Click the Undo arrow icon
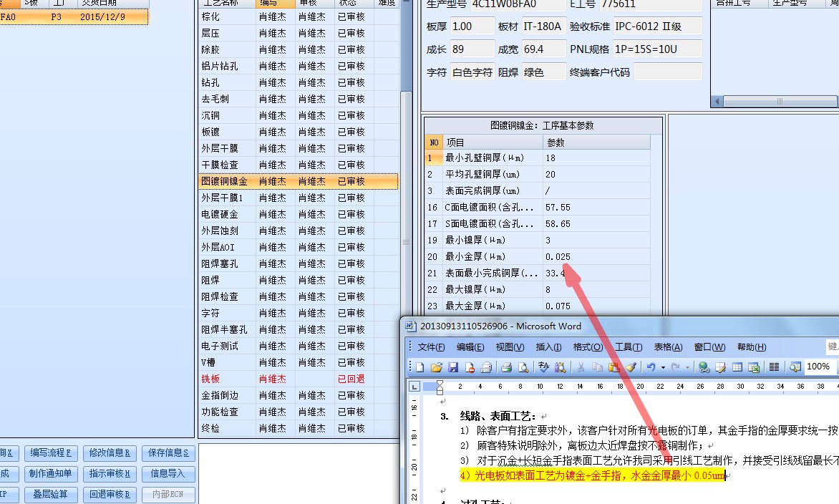Screen dimensions: 839x504 [x=651, y=367]
